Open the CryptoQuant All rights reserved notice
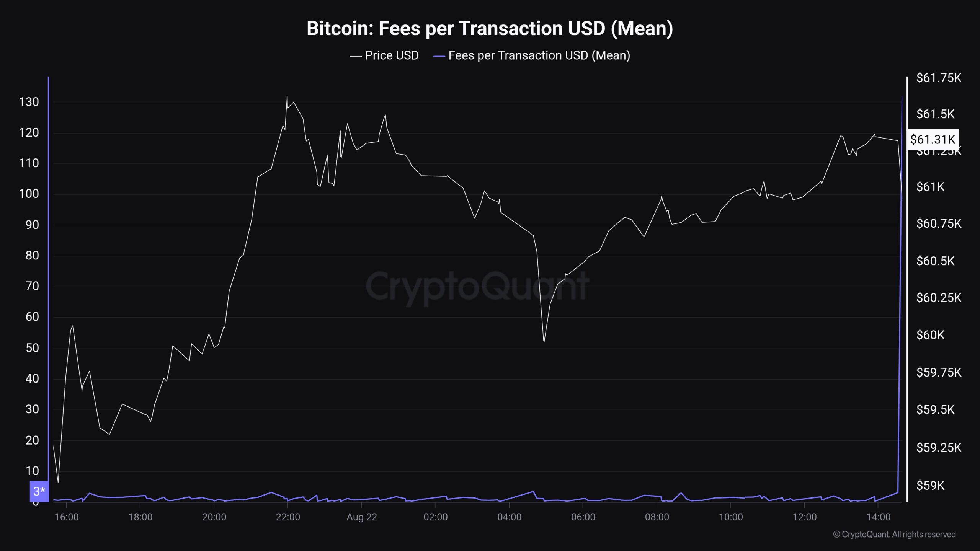 [x=894, y=534]
